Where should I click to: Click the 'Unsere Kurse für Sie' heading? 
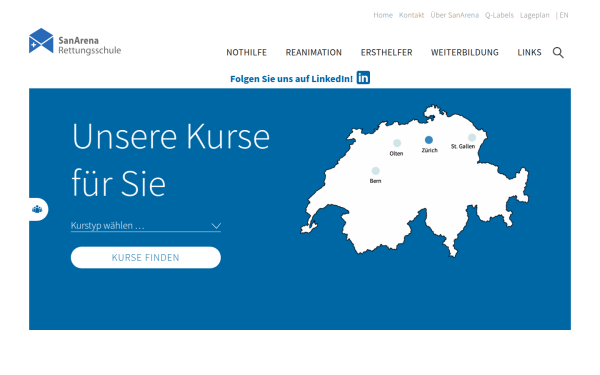[171, 160]
